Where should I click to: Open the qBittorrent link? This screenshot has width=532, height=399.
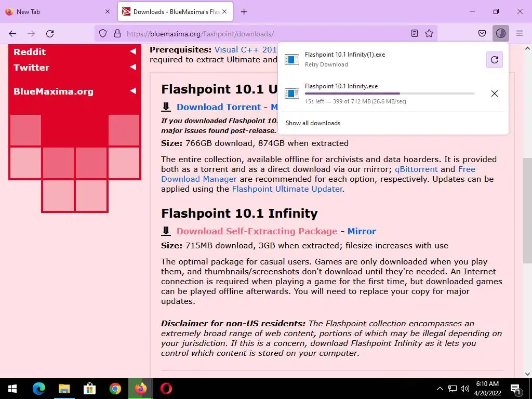(x=416, y=169)
